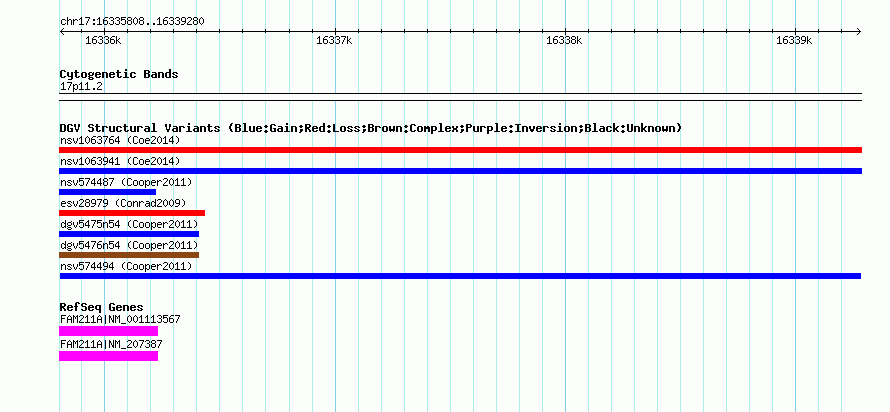Click the dgv5475n54 (Cooper2011) label
Viewport: 890px width, 412px height.
[x=129, y=224]
